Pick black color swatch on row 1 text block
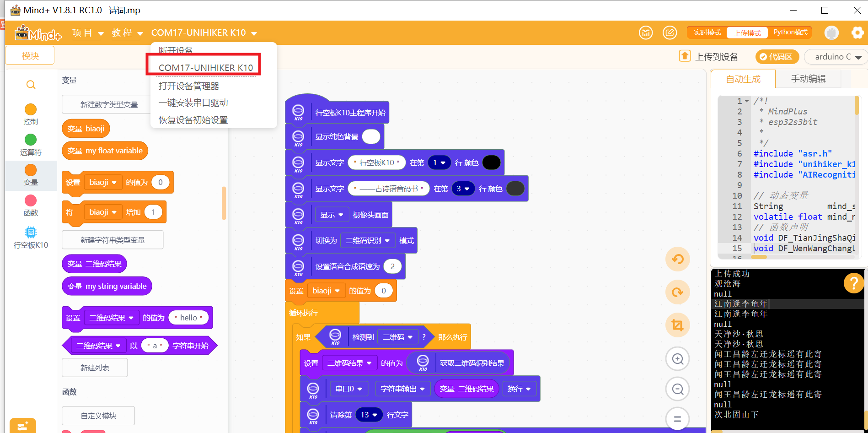868x433 pixels. [491, 162]
